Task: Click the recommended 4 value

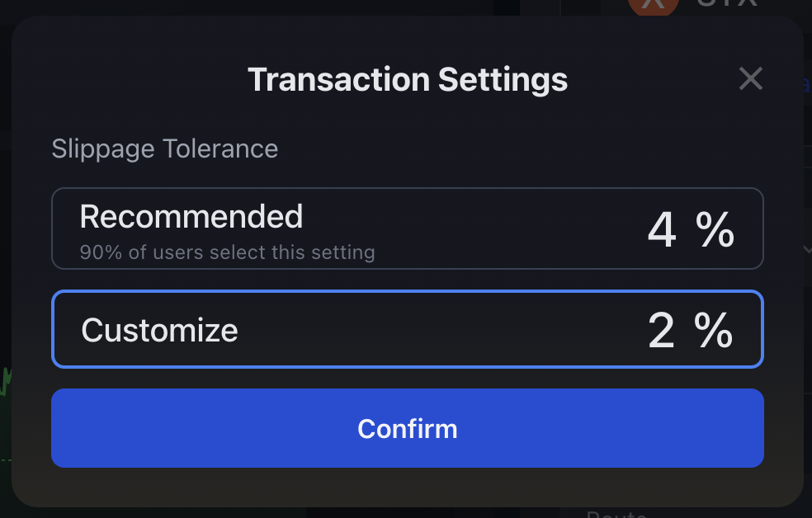Action: tap(662, 230)
